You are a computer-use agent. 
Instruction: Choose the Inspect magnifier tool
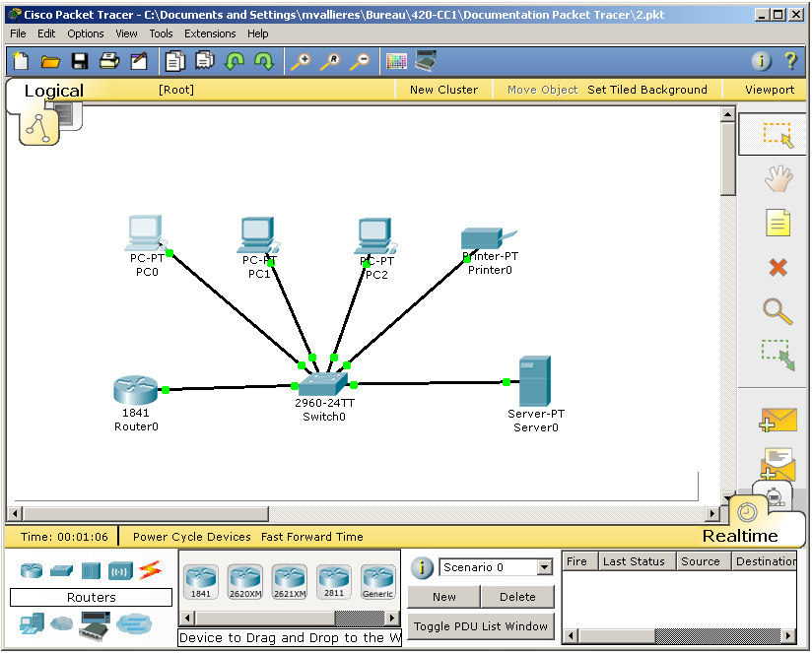point(778,311)
